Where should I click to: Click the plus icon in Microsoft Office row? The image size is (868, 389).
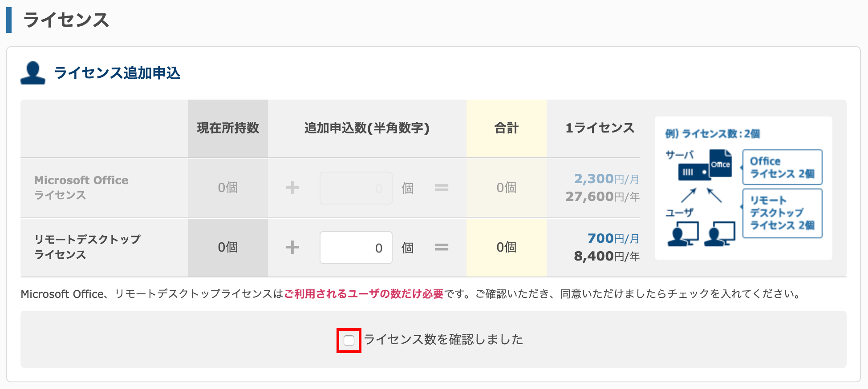(292, 188)
